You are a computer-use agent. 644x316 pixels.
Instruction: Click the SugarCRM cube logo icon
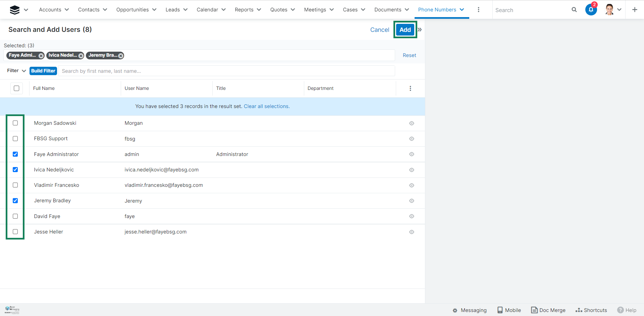point(14,10)
